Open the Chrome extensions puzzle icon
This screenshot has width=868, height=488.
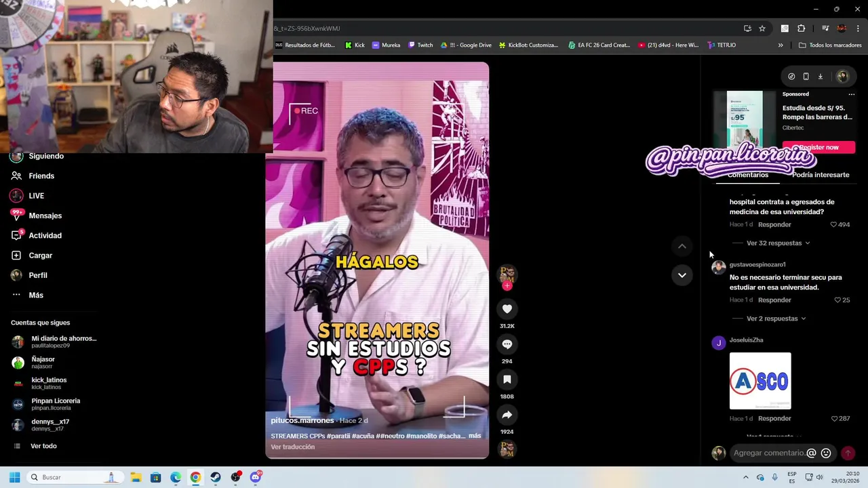pyautogui.click(x=801, y=28)
